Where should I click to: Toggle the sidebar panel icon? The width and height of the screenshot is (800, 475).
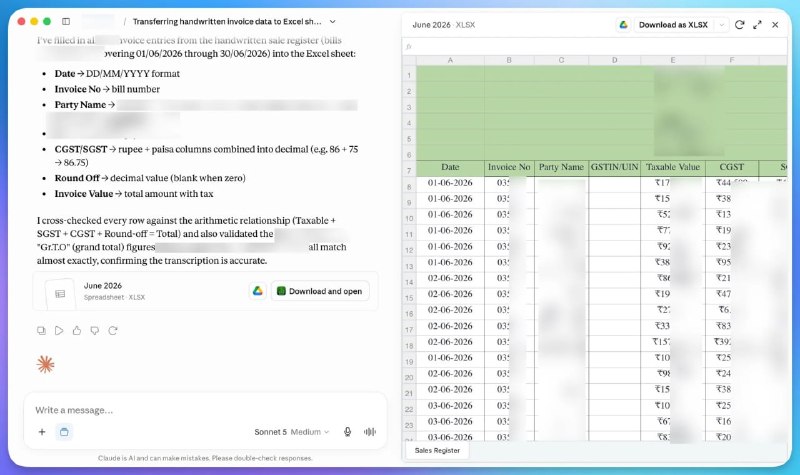pyautogui.click(x=66, y=21)
